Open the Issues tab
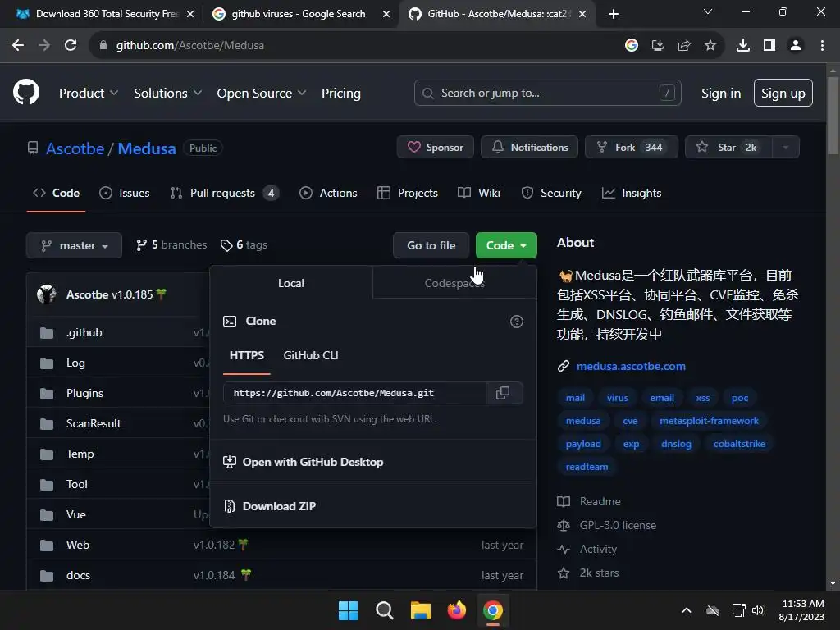The image size is (840, 630). tap(125, 193)
